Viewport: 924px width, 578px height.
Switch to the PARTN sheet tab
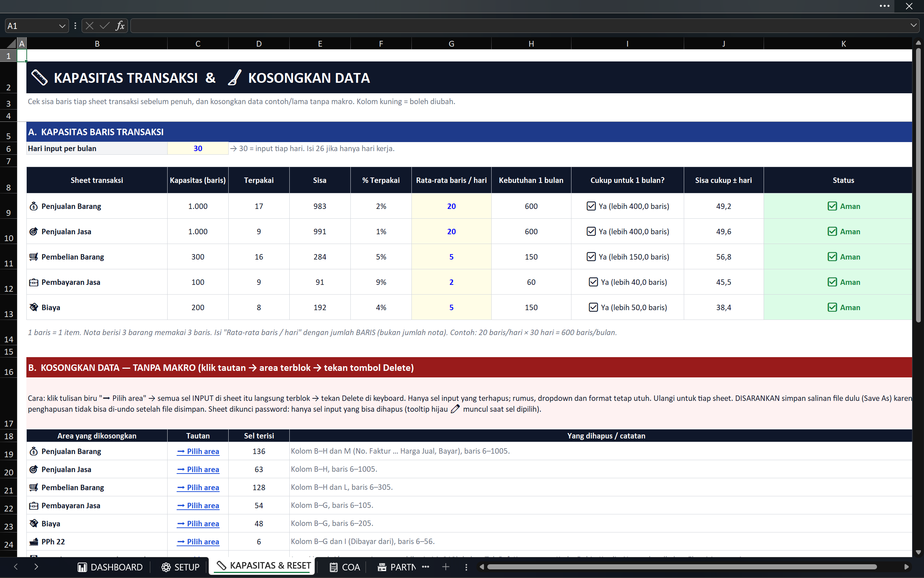click(x=397, y=567)
